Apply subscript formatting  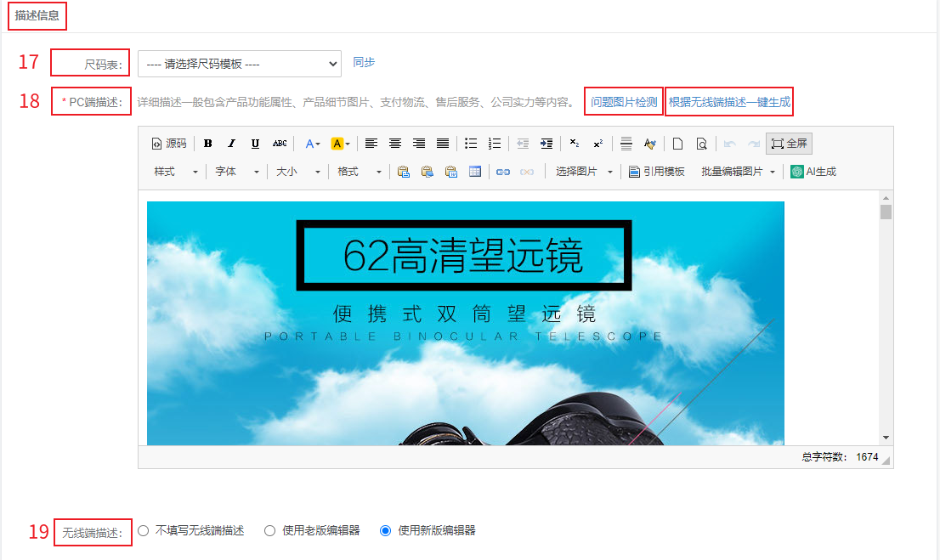click(x=575, y=144)
